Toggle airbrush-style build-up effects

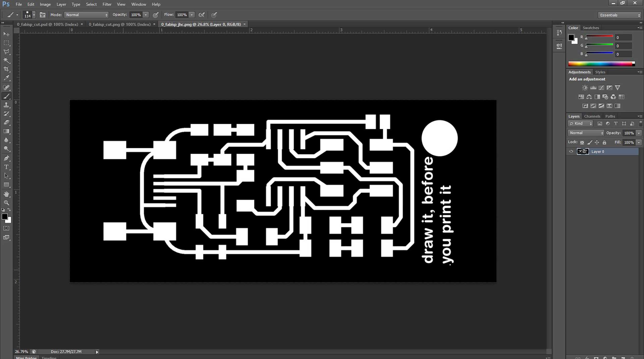(x=202, y=15)
